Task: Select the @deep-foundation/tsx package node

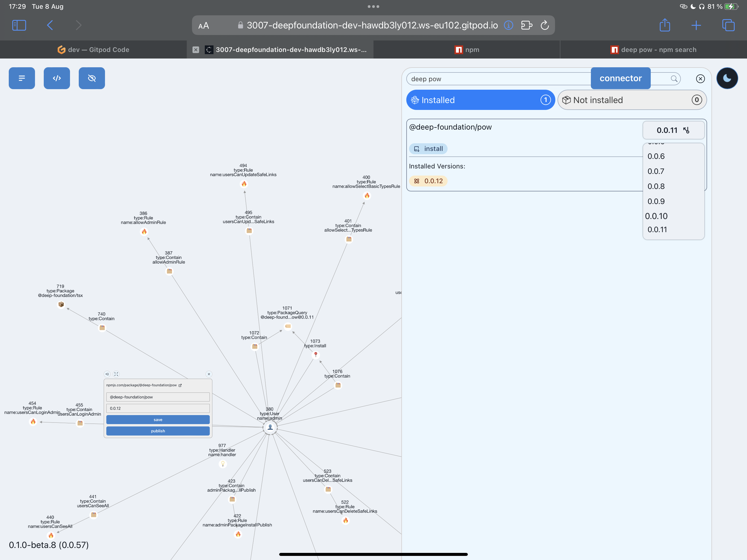Action: pos(61,304)
